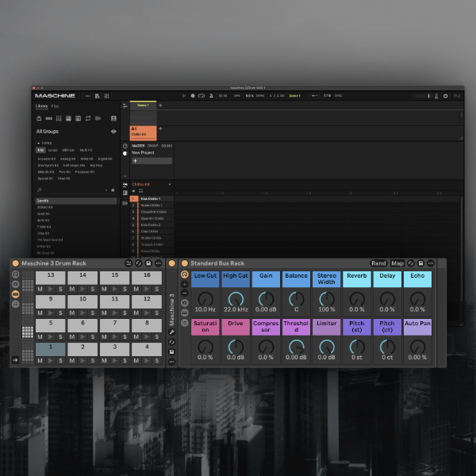This screenshot has width=476, height=476.
Task: Select the Groups file-type icon in browser
Action: (x=48, y=118)
